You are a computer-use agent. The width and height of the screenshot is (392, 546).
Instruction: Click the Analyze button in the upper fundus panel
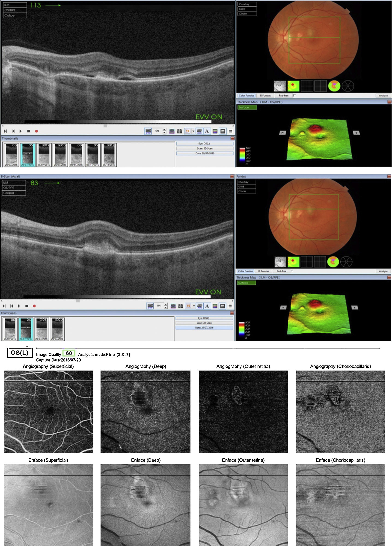click(383, 96)
